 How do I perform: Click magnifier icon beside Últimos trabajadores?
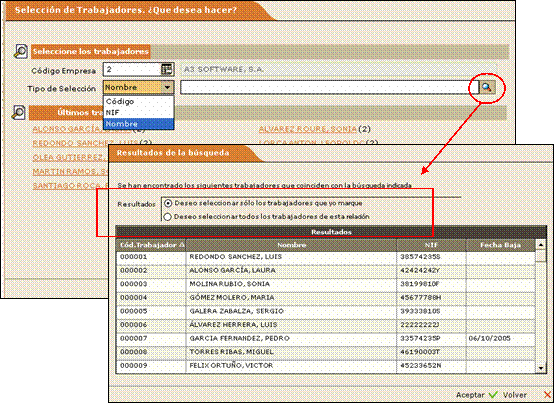pyautogui.click(x=18, y=113)
